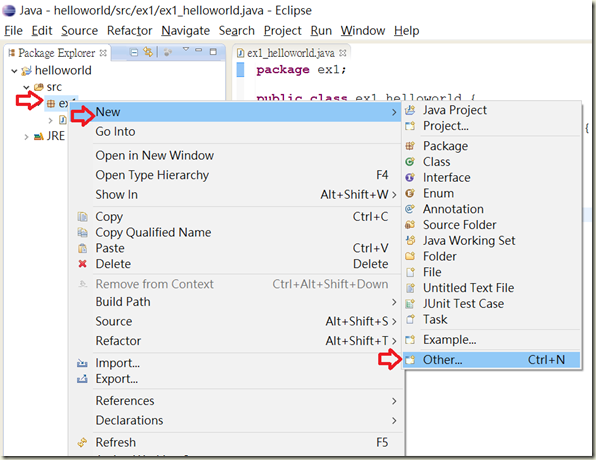The width and height of the screenshot is (596, 460).
Task: Open the Search menu
Action: [x=236, y=30]
